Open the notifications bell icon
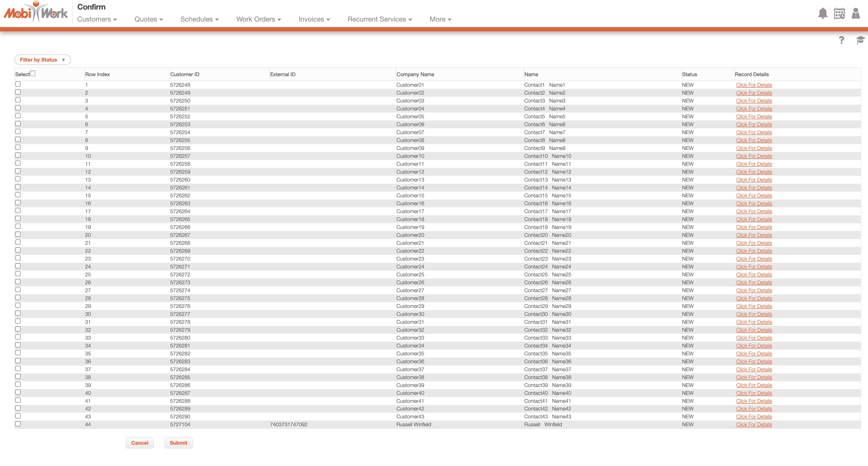This screenshot has width=868, height=466. tap(822, 13)
